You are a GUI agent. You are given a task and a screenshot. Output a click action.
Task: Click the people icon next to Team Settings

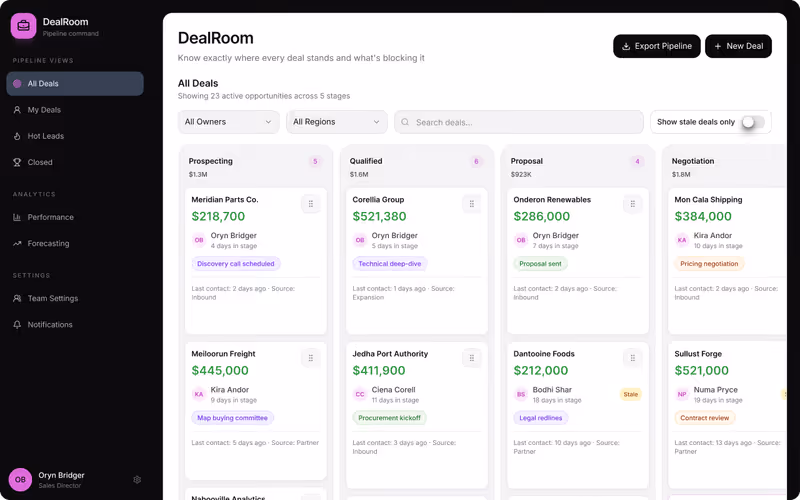17,298
